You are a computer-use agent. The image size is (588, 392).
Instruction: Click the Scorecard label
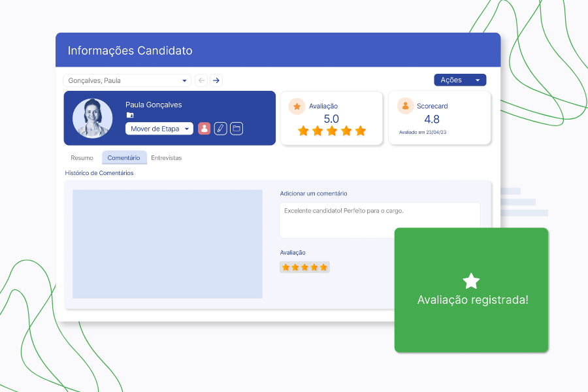(433, 106)
